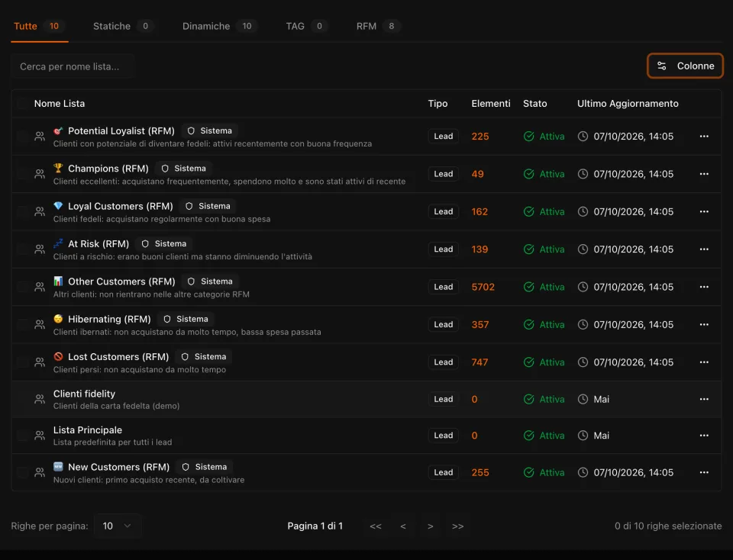
Task: Jump to the last page with double arrow
Action: [457, 526]
